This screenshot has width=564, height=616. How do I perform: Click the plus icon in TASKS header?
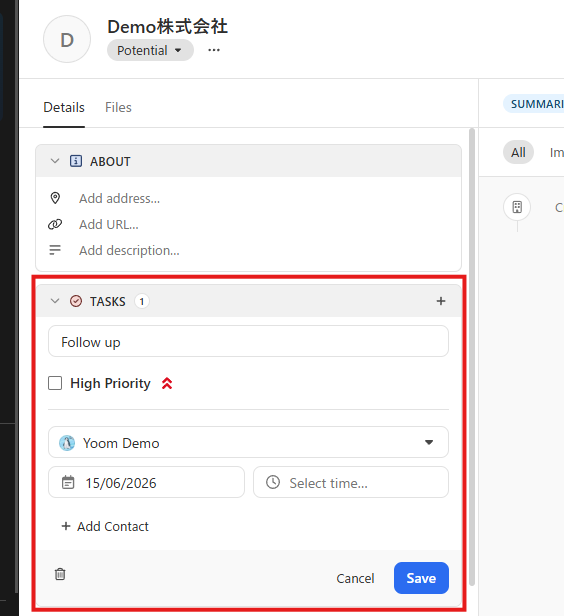click(x=441, y=301)
